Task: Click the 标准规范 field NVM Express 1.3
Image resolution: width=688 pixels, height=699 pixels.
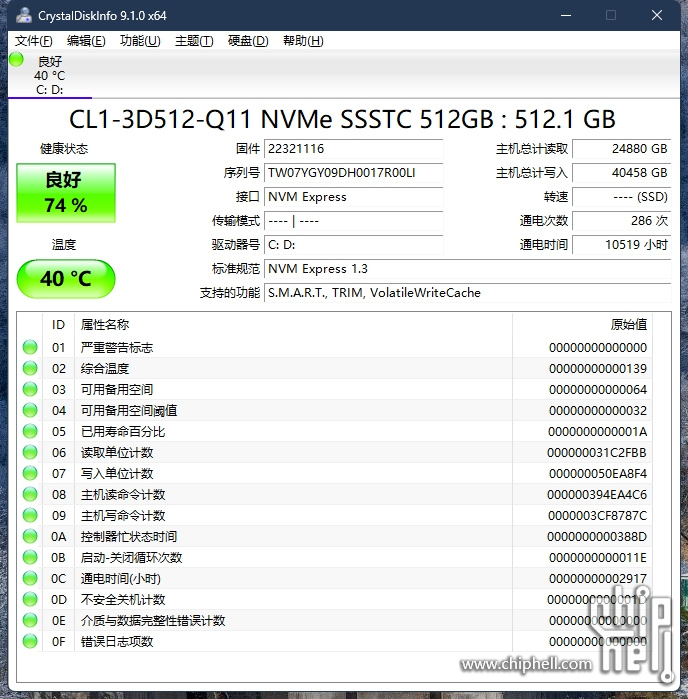Action: coord(468,269)
